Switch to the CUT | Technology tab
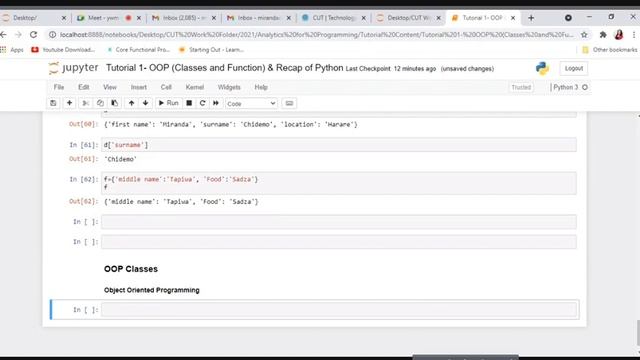Viewport: 640px width, 360px height. tap(333, 18)
